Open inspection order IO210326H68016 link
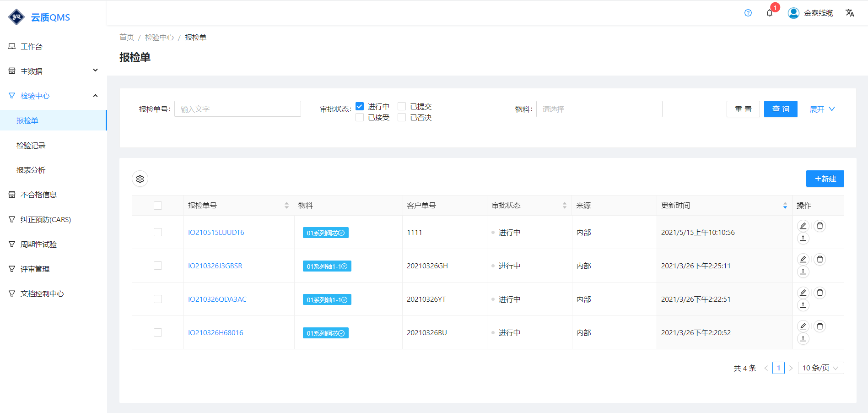The width and height of the screenshot is (868, 413). click(x=216, y=332)
